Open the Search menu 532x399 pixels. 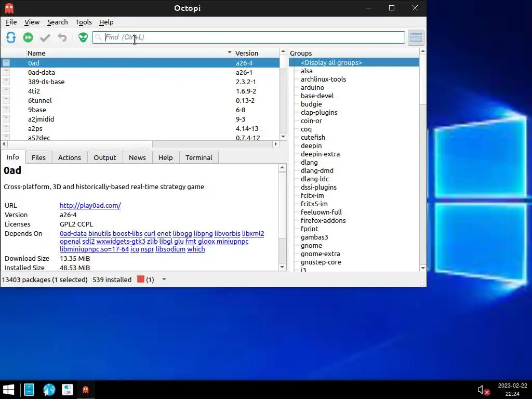57,22
